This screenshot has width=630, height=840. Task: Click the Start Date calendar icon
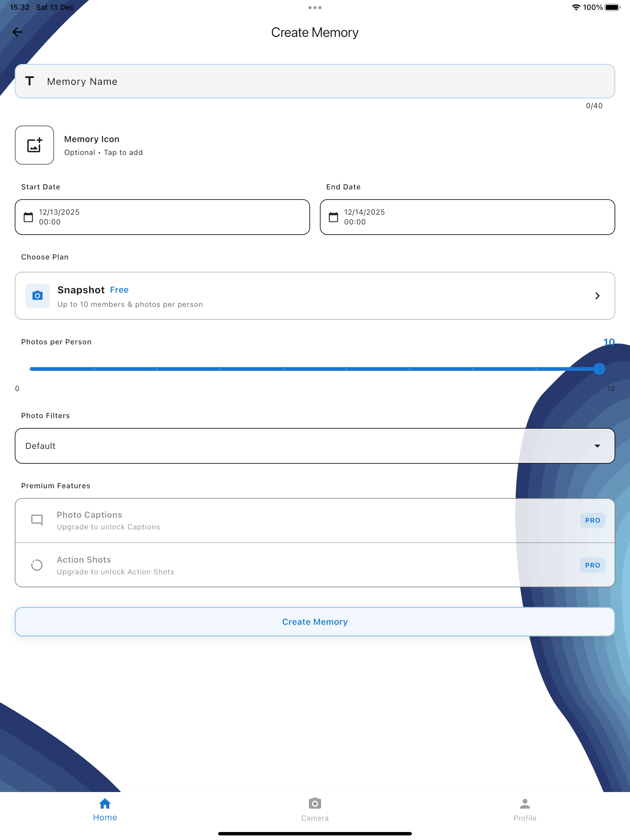pos(28,217)
